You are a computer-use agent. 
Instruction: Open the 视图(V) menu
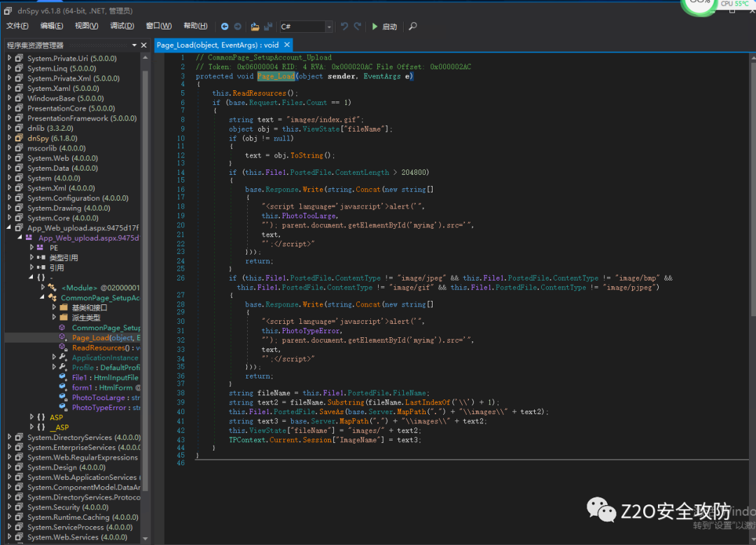(x=86, y=26)
